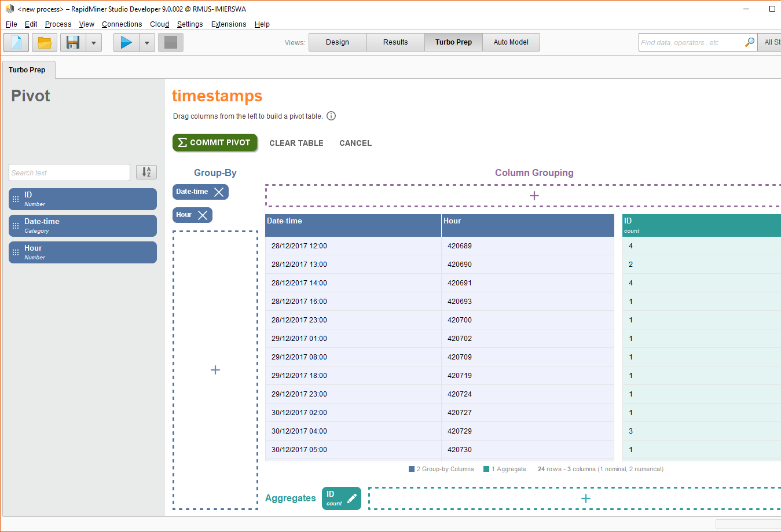The image size is (781, 532).
Task: Select the 28/12/2017 16:00 cell
Action: [x=353, y=302]
